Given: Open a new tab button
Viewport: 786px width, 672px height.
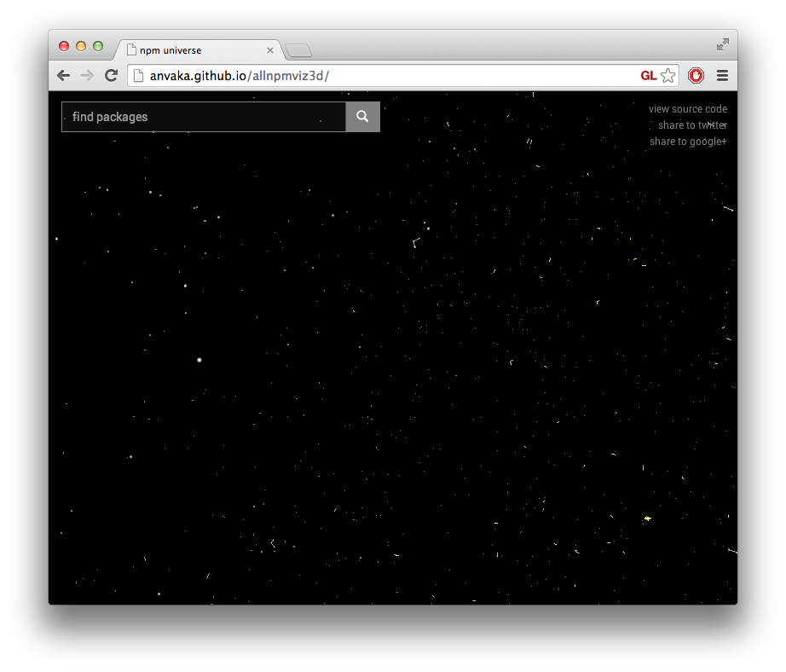Looking at the screenshot, I should click(x=298, y=50).
